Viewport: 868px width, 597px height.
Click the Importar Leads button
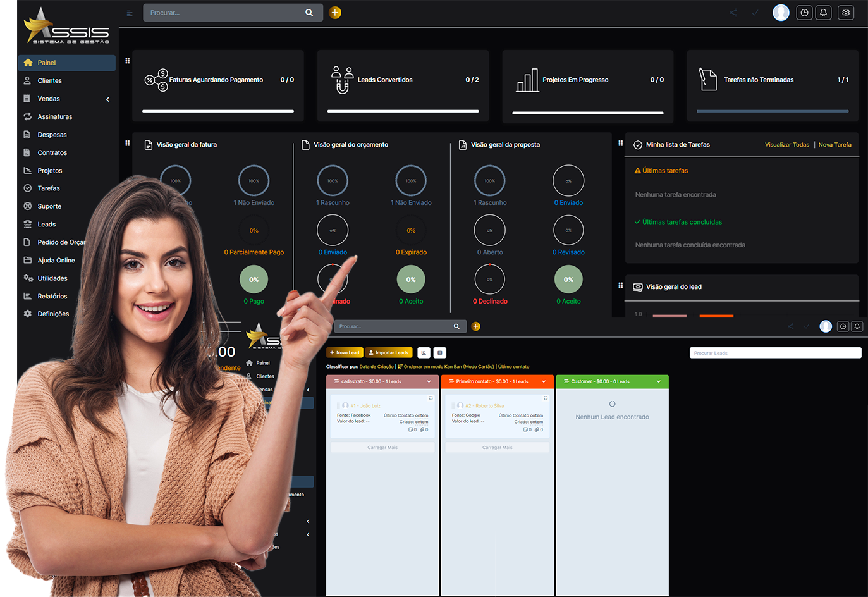[389, 353]
